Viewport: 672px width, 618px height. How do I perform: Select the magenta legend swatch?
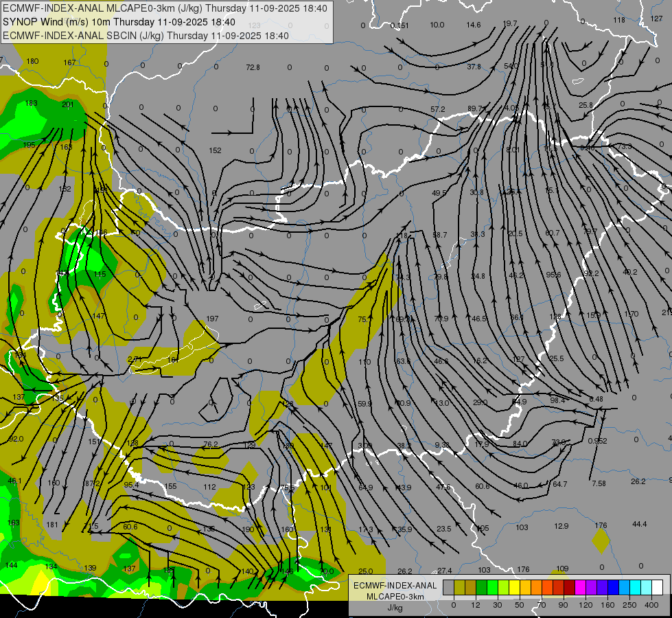pyautogui.click(x=580, y=587)
